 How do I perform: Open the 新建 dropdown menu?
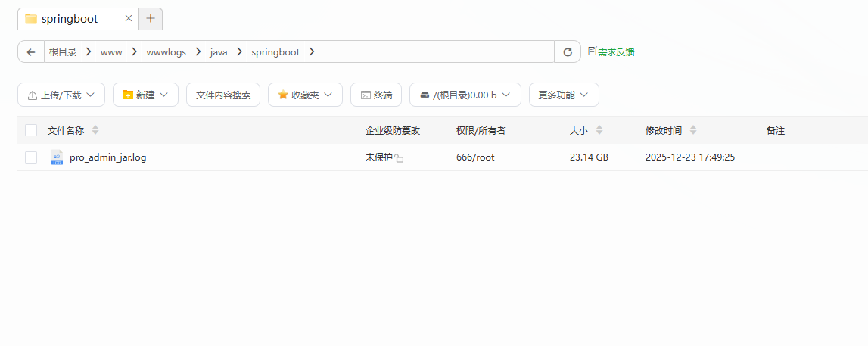tap(145, 95)
